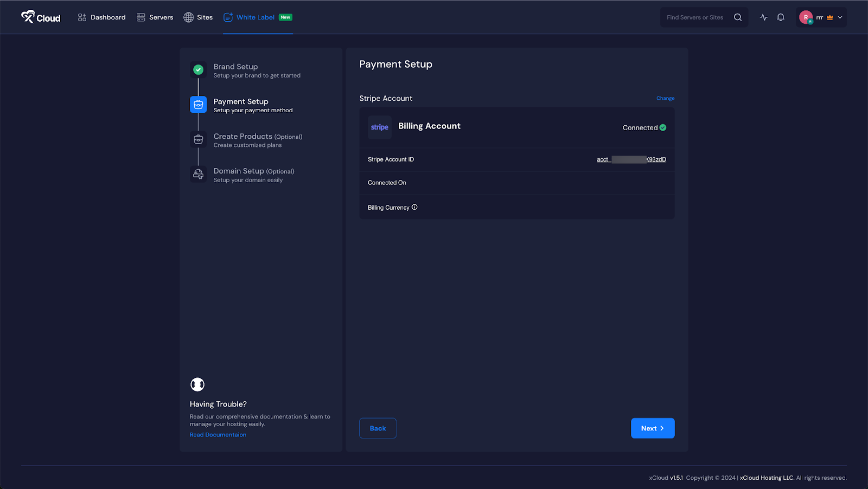The image size is (868, 489).
Task: Click the Create Products step icon
Action: point(198,139)
